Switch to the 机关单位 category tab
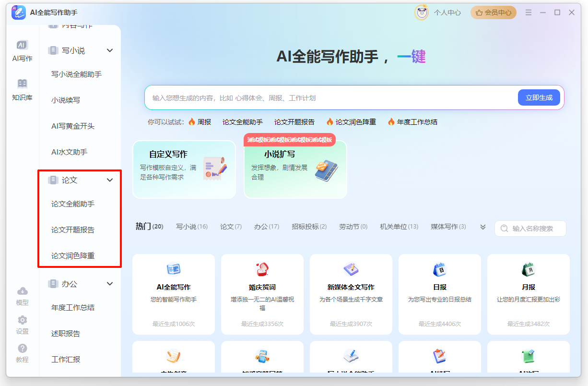 pyautogui.click(x=399, y=227)
